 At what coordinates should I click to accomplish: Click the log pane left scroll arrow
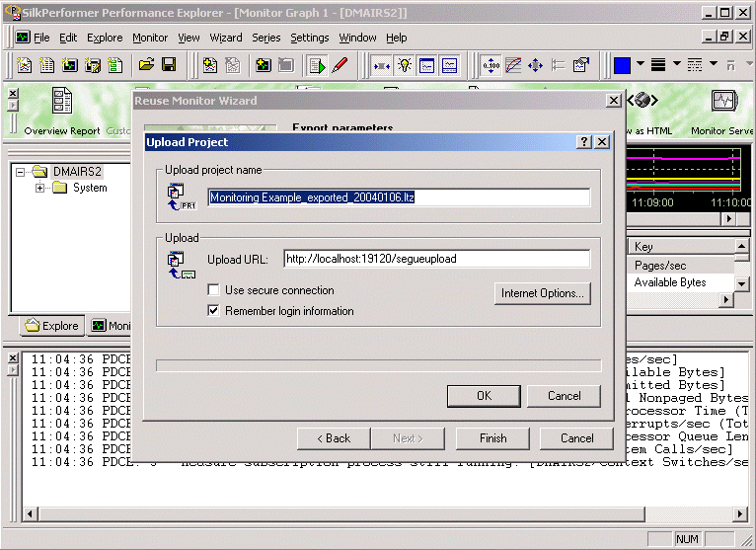click(30, 513)
